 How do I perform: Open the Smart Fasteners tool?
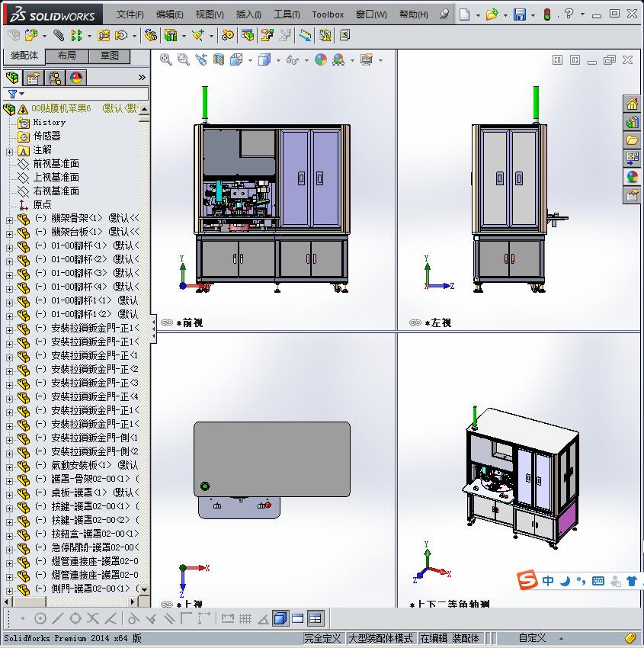[x=104, y=36]
